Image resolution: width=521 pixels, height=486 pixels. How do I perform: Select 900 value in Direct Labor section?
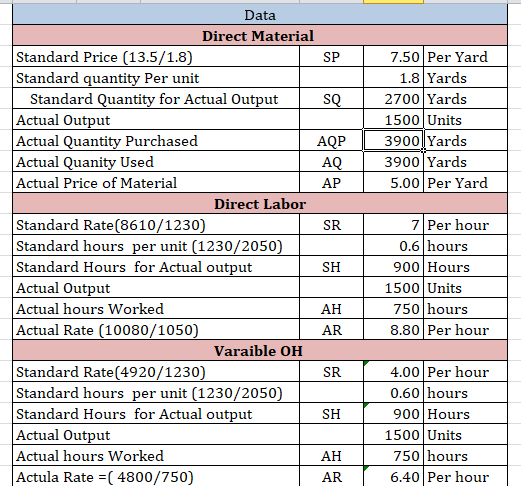(x=393, y=267)
